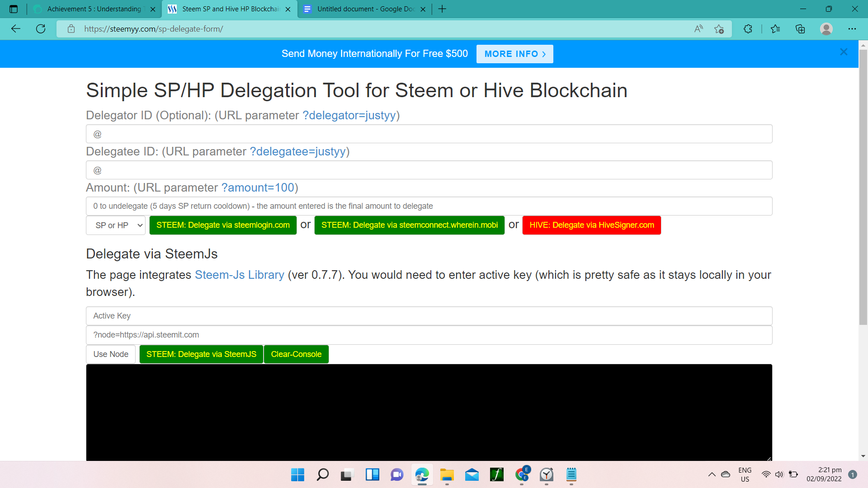This screenshot has width=868, height=488.
Task: Open Windows Start menu
Action: [x=297, y=474]
